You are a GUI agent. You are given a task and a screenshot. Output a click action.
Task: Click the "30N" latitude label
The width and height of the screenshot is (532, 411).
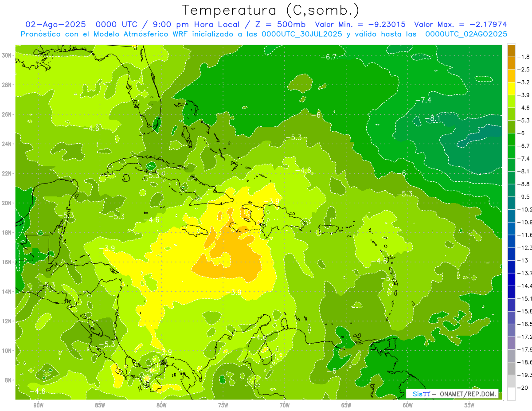click(7, 55)
